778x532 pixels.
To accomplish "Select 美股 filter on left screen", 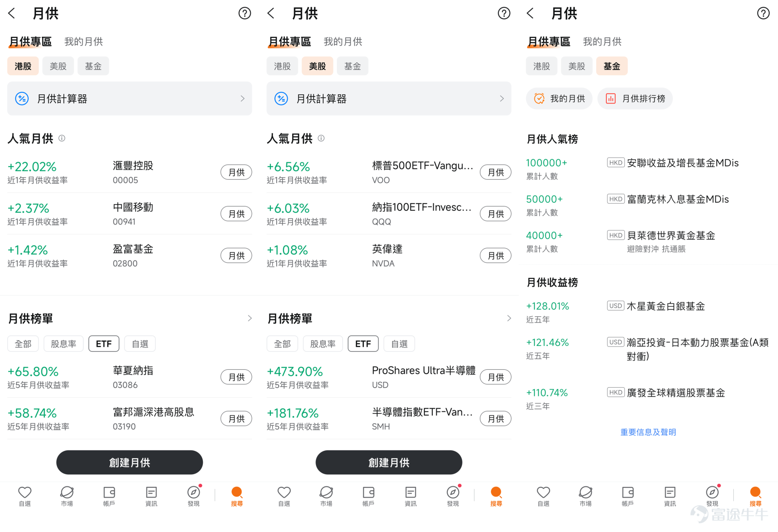I will (x=58, y=66).
